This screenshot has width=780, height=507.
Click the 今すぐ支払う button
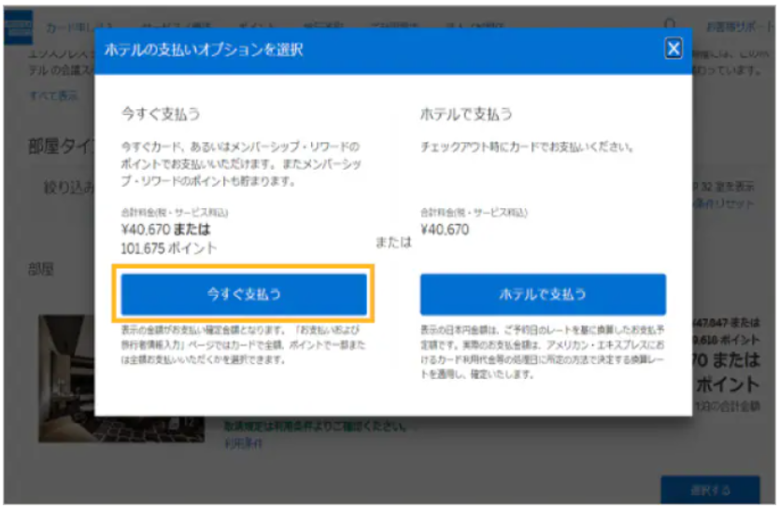pos(244,294)
